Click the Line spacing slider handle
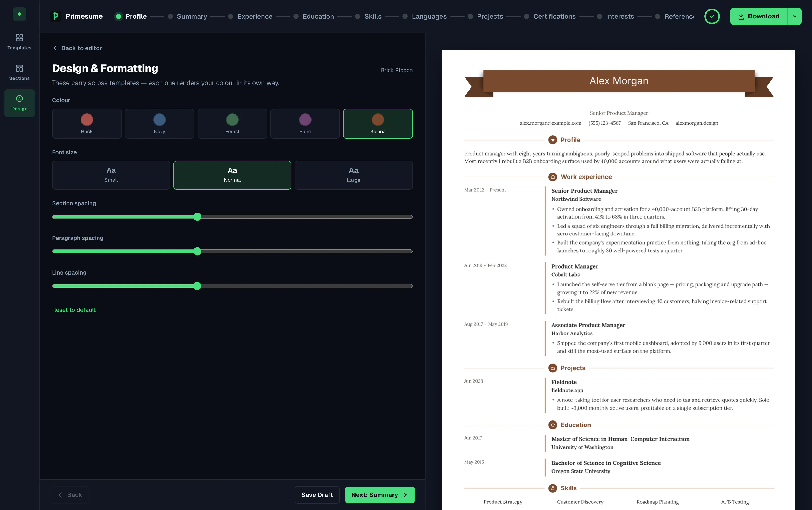Screen dimensions: 812x510 point(198,286)
